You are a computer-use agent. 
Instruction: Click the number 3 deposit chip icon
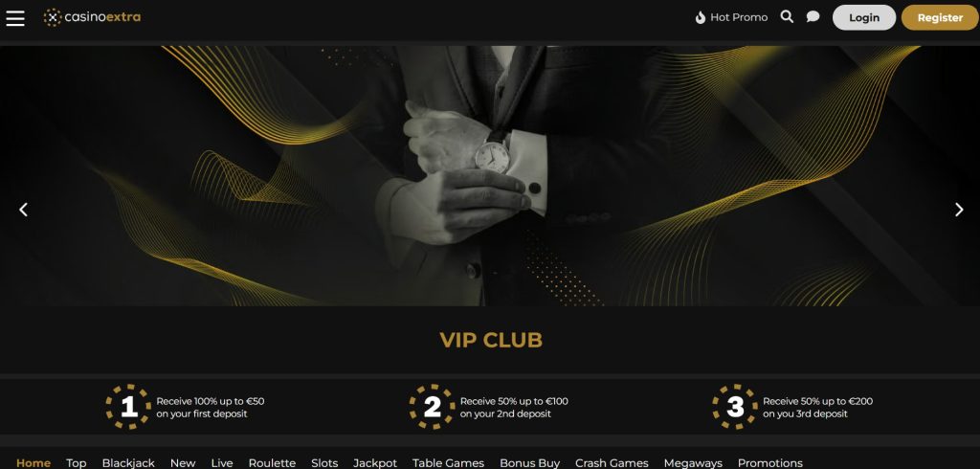[735, 407]
